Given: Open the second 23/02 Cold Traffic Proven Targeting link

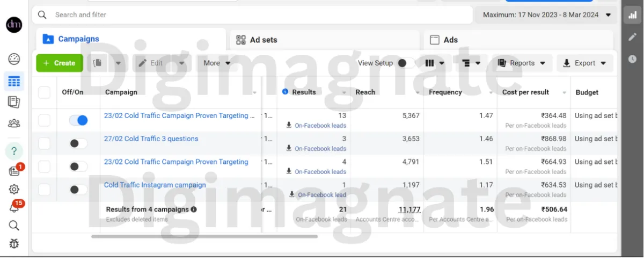Looking at the screenshot, I should (176, 162).
